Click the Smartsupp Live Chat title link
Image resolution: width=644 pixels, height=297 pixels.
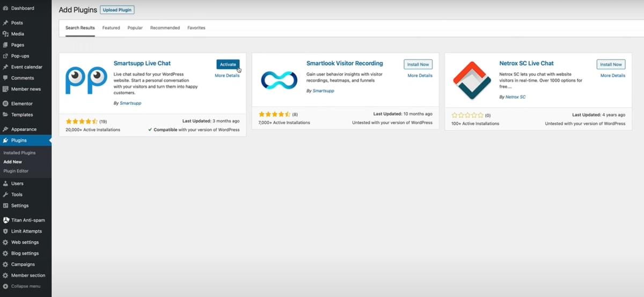tap(142, 63)
